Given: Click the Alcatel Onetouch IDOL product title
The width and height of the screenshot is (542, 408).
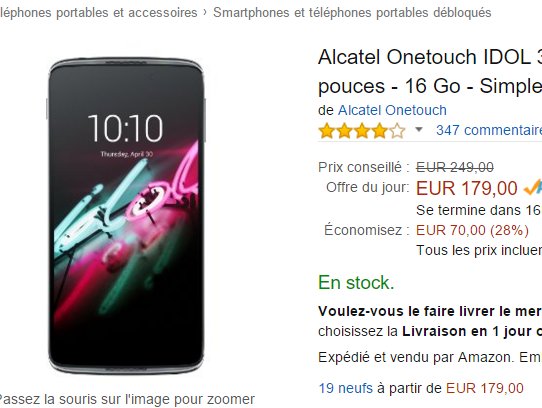Looking at the screenshot, I should [430, 71].
